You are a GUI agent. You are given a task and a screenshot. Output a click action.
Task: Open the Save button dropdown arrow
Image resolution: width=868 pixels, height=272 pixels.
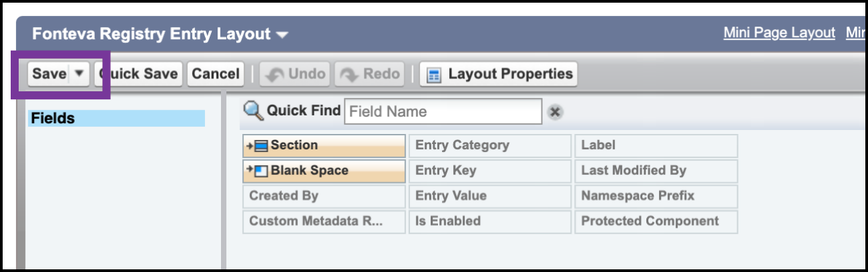(79, 73)
